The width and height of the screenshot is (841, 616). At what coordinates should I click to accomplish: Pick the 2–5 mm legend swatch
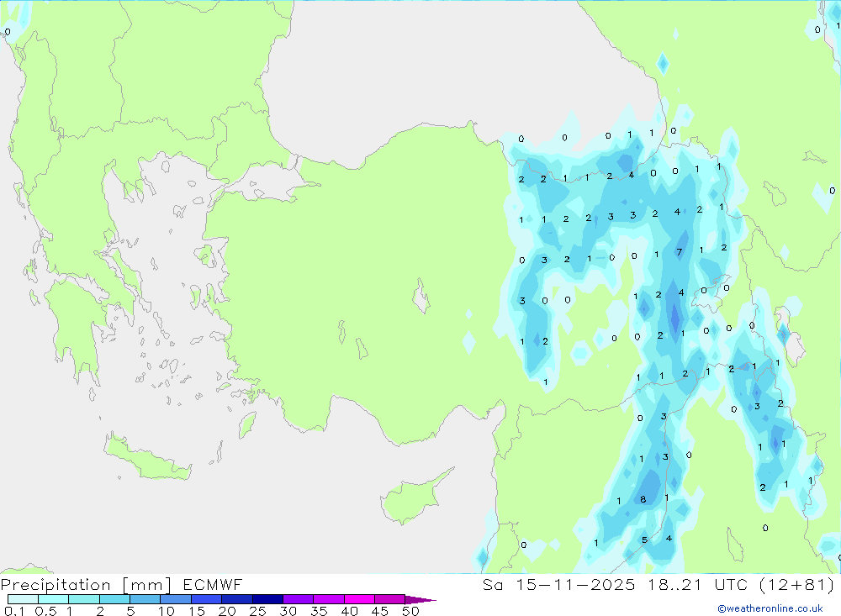(114, 599)
